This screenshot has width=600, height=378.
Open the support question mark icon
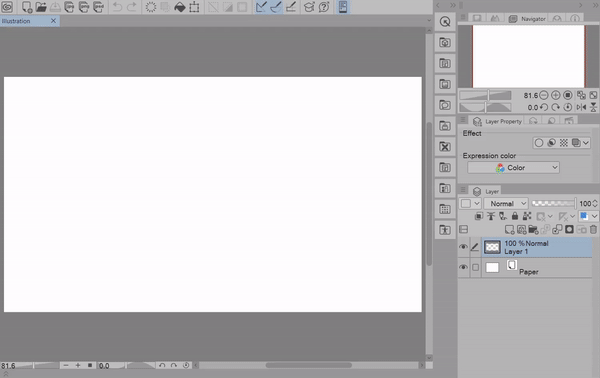pyautogui.click(x=324, y=7)
